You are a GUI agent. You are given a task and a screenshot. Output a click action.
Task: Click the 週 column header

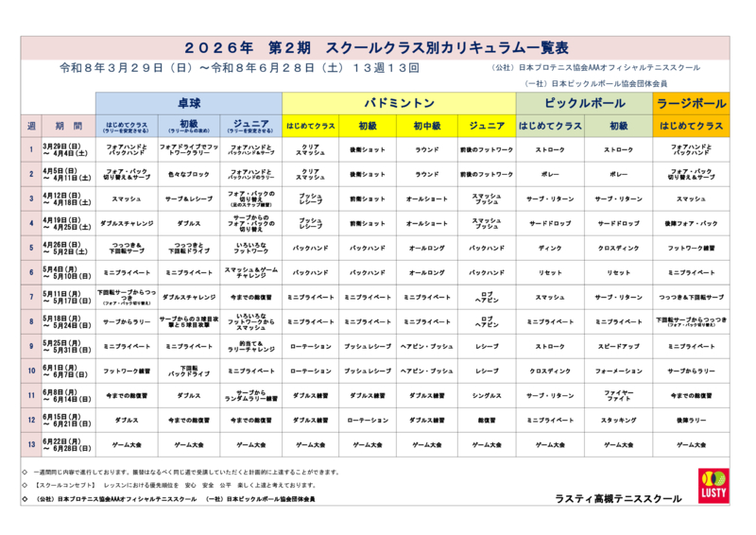(31, 126)
